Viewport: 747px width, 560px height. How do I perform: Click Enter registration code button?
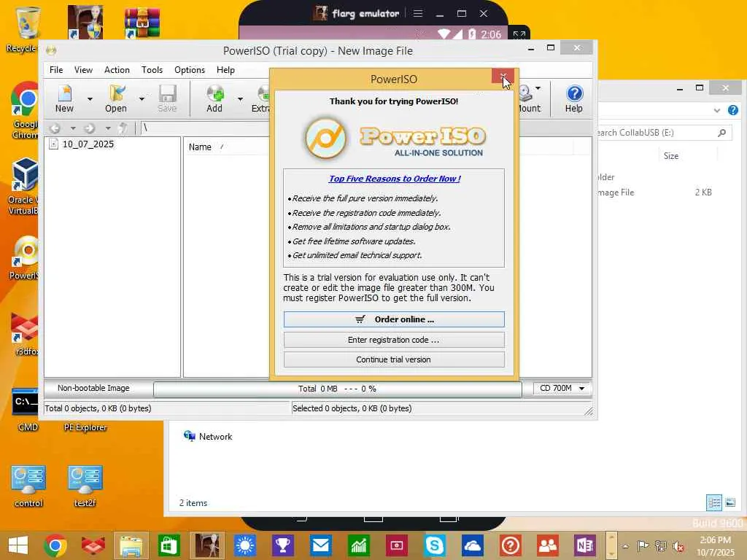tap(394, 340)
